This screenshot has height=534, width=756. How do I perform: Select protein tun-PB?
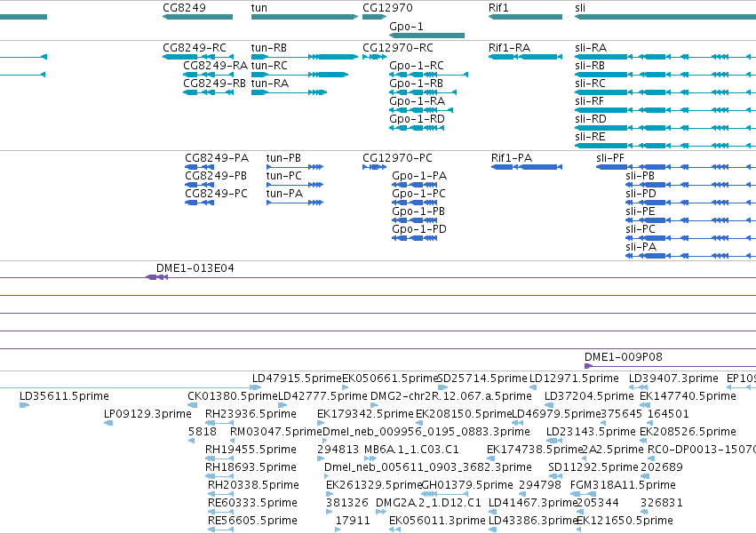(x=295, y=167)
